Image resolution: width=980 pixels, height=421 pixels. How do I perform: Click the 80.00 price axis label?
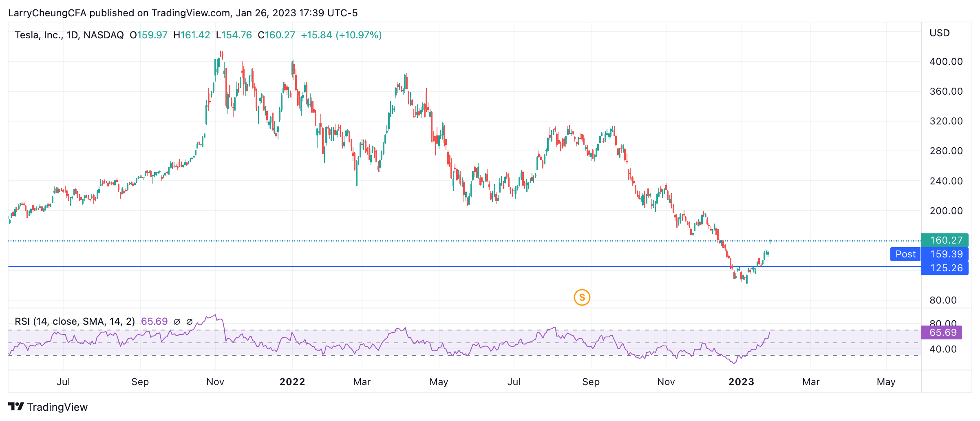943,300
